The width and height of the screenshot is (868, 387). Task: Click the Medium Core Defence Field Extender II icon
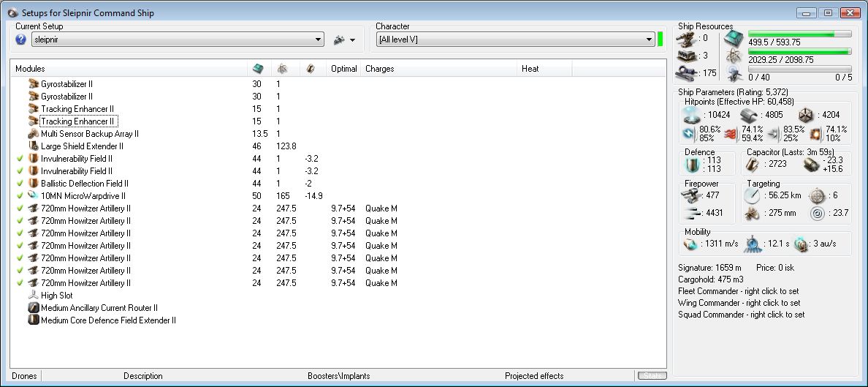(33, 320)
